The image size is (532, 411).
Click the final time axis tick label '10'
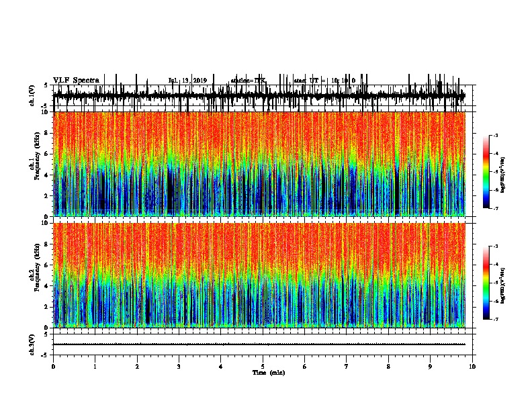point(472,367)
